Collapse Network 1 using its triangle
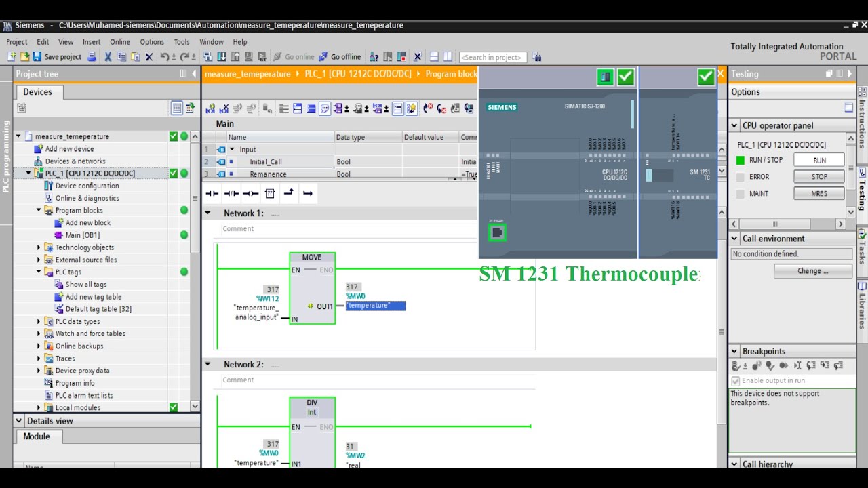The height and width of the screenshot is (488, 868). click(208, 213)
